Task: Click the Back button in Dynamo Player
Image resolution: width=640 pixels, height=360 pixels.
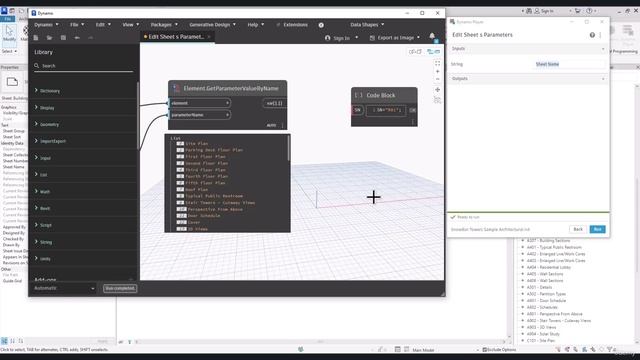Action: 578,229
